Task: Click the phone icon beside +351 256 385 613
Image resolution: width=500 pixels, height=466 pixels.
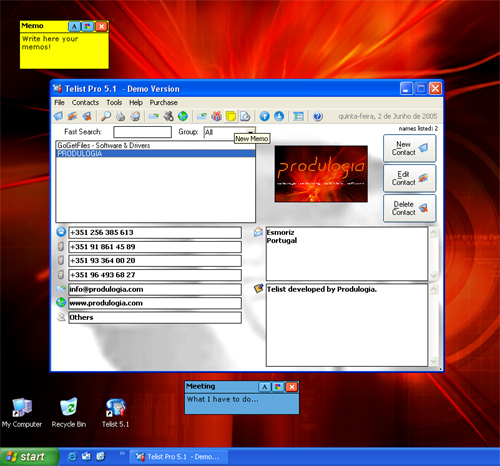Action: coord(61,232)
